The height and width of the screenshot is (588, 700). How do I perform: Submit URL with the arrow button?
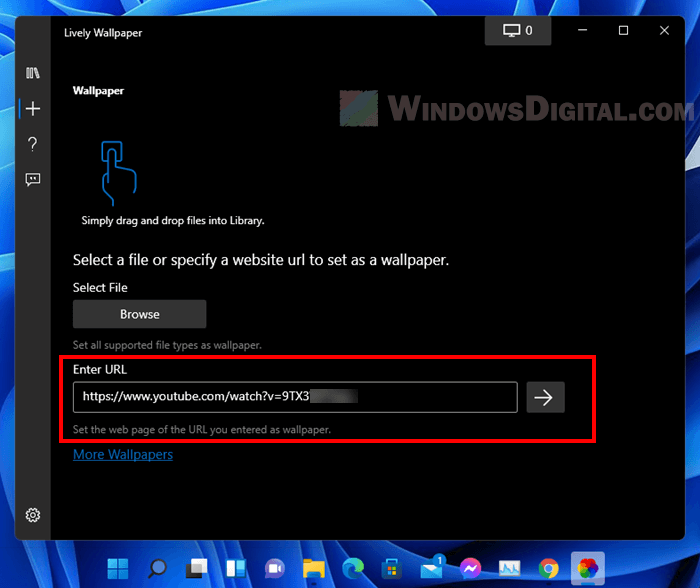click(545, 397)
